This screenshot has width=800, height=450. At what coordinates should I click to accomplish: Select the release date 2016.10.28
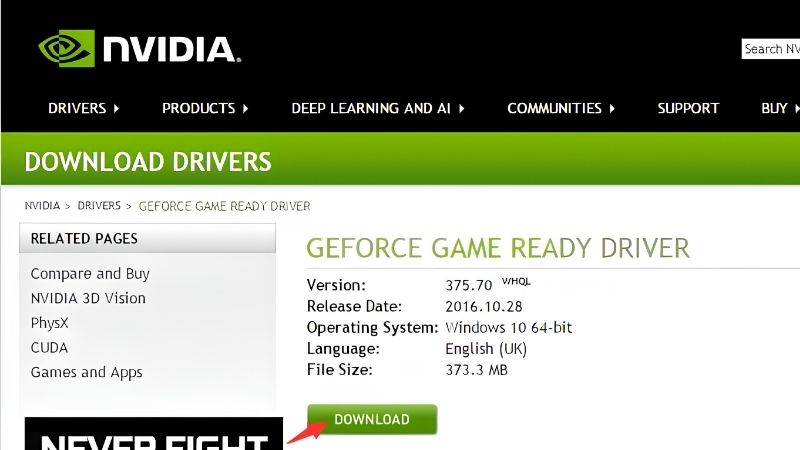click(484, 307)
